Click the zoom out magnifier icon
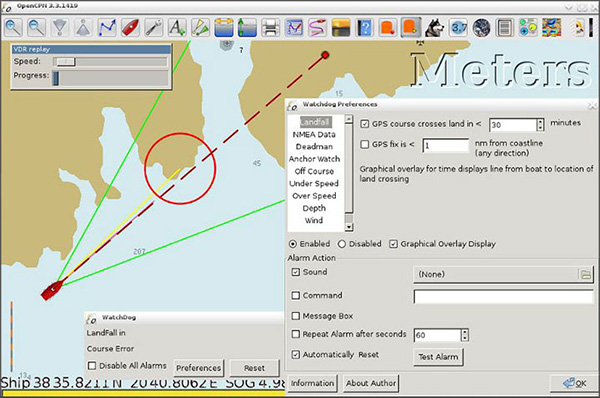This screenshot has width=600, height=398. pyautogui.click(x=36, y=28)
